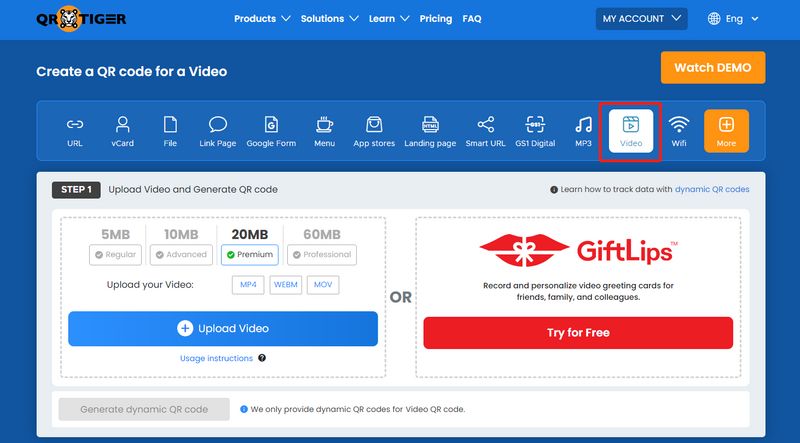Screen dimensions: 800x443
Task: Go to the Pricing page
Action: click(x=435, y=18)
